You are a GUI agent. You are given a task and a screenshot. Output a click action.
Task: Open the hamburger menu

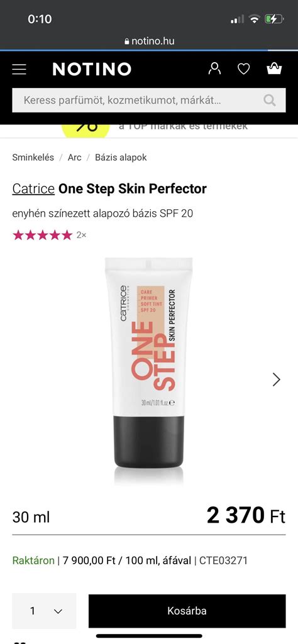click(x=19, y=69)
